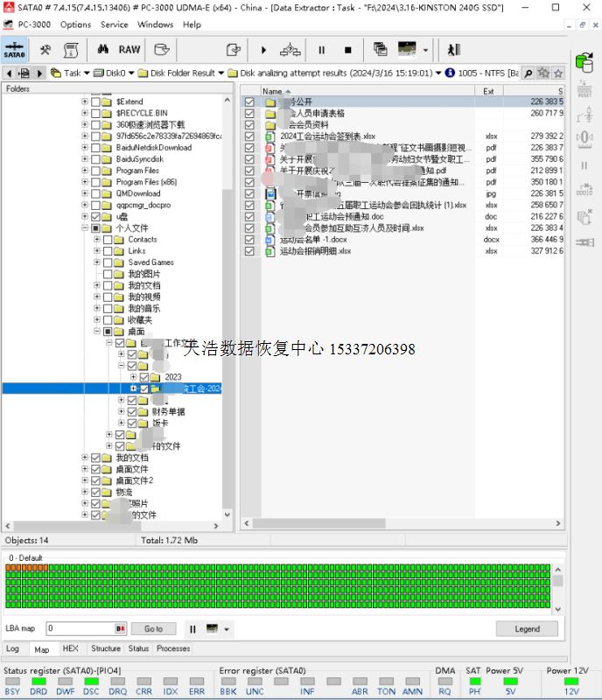Click the Legend button
This screenshot has height=700, width=602.
coord(526,628)
